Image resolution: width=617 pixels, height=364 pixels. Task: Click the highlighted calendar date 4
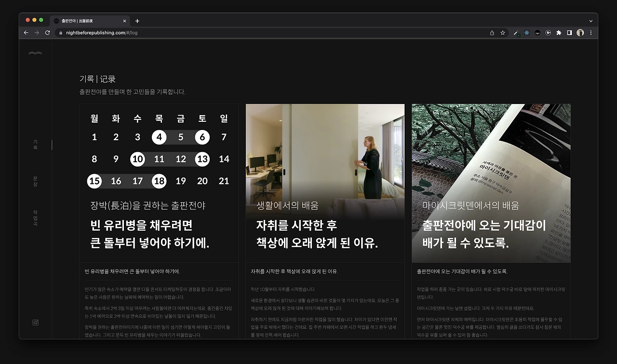click(x=159, y=137)
